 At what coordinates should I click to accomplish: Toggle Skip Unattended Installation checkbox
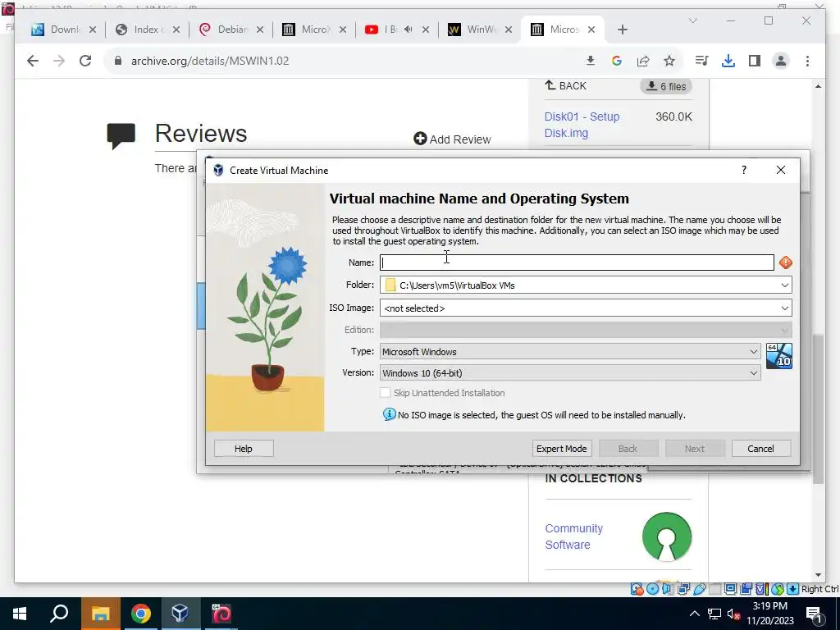pos(386,393)
